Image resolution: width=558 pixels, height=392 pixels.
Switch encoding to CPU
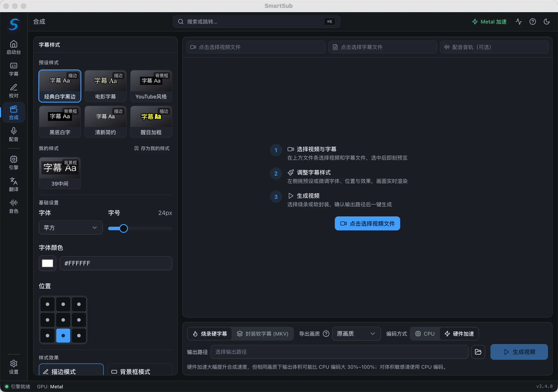(425, 334)
